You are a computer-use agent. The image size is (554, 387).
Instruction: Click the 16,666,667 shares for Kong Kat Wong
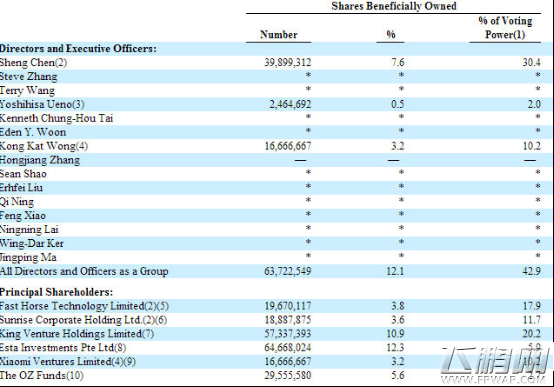[x=288, y=146]
